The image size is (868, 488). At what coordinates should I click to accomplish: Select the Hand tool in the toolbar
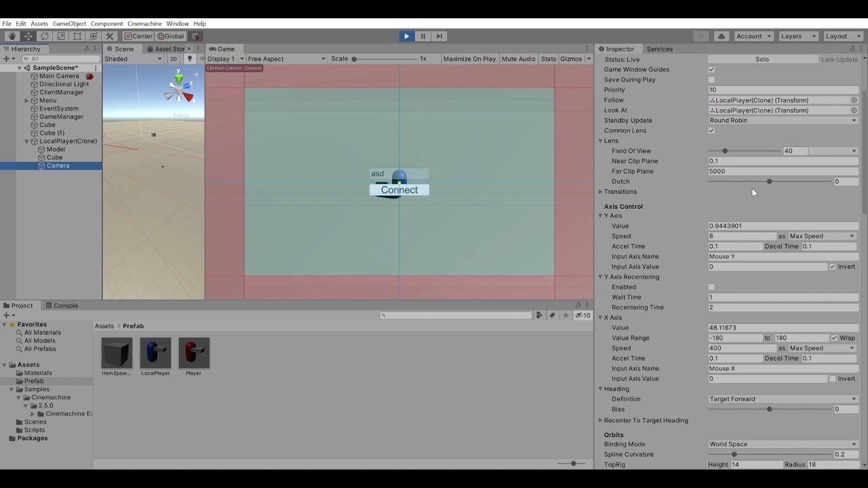[12, 36]
